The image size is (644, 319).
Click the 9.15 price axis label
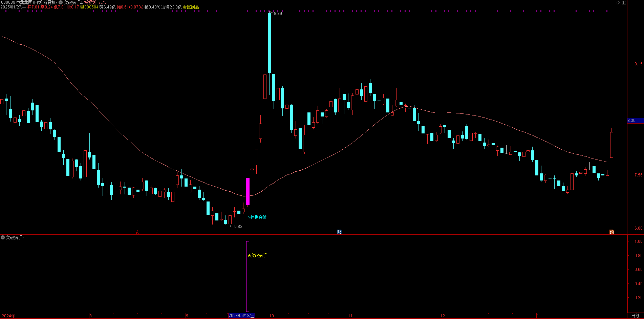[x=639, y=64]
